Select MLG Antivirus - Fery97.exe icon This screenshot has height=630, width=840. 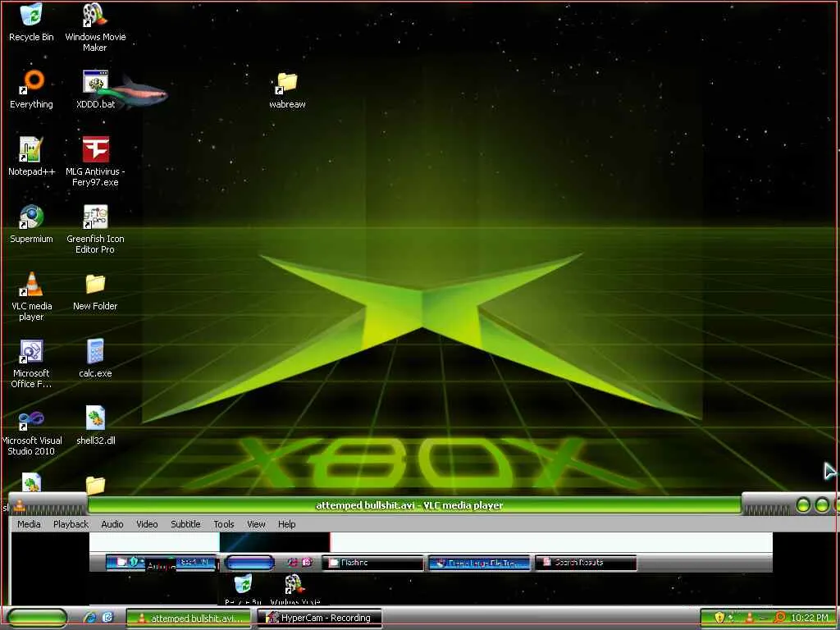95,161
